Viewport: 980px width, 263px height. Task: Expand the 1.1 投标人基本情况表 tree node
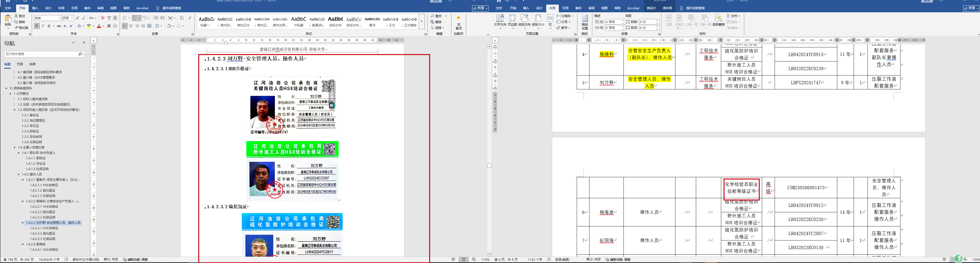click(x=15, y=99)
